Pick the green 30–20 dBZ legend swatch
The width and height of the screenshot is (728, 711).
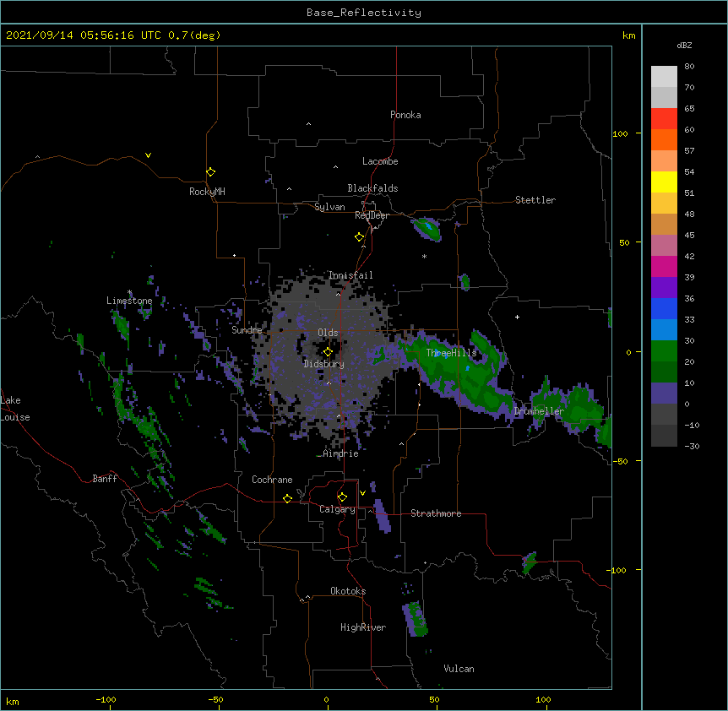pyautogui.click(x=664, y=351)
